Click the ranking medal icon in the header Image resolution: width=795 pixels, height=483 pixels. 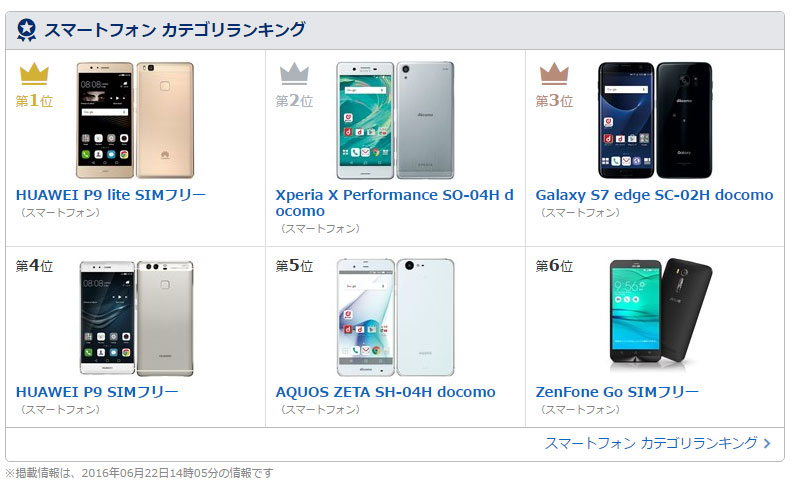[x=26, y=30]
